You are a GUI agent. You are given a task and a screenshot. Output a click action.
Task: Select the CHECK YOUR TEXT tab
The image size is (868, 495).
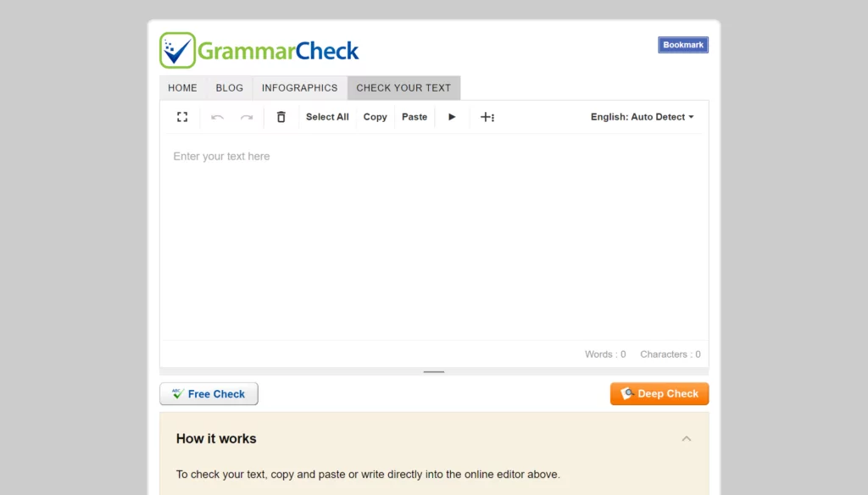[403, 88]
